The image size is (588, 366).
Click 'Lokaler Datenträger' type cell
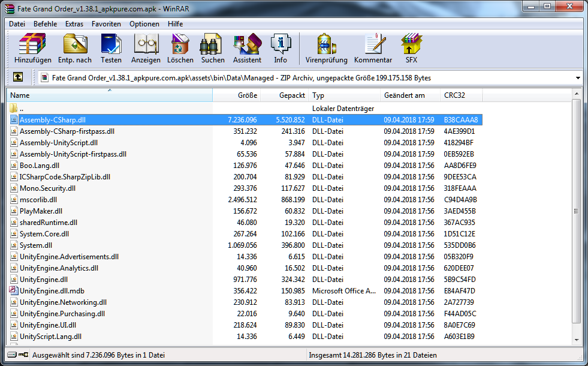[343, 109]
